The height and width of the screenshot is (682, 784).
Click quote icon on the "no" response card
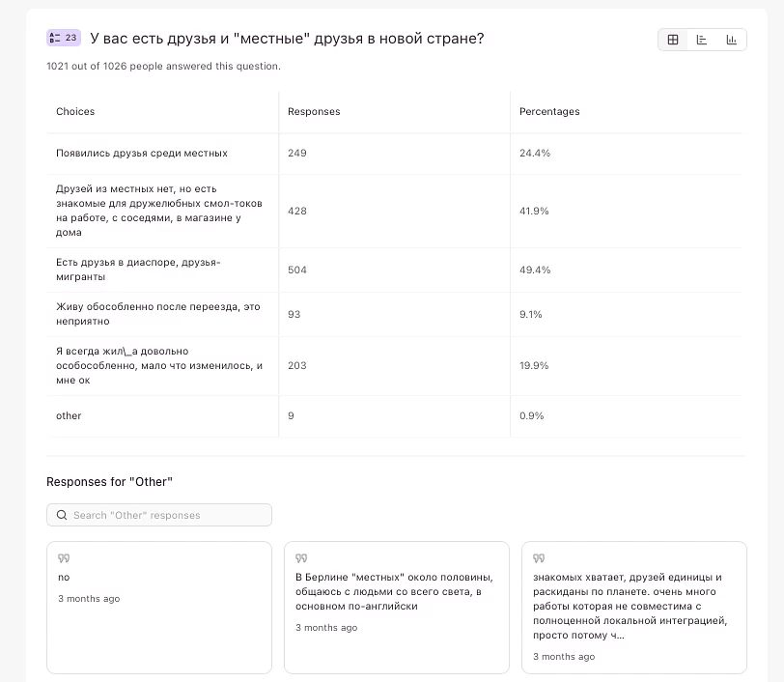(64, 558)
